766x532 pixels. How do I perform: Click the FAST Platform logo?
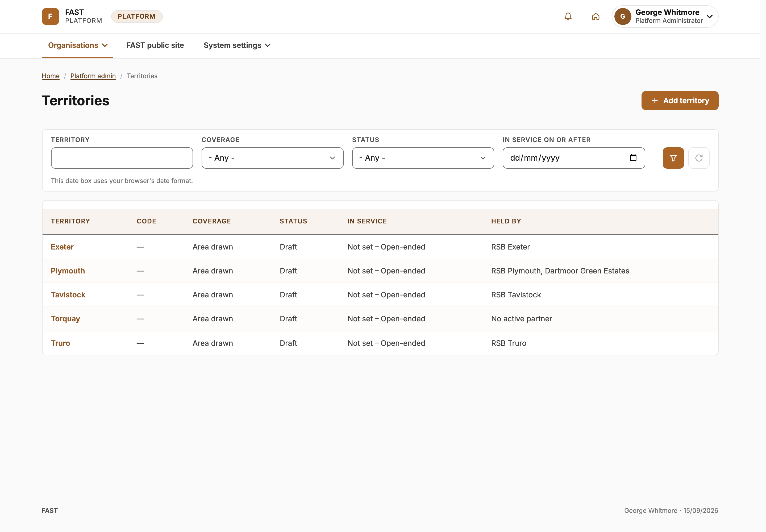(x=72, y=16)
